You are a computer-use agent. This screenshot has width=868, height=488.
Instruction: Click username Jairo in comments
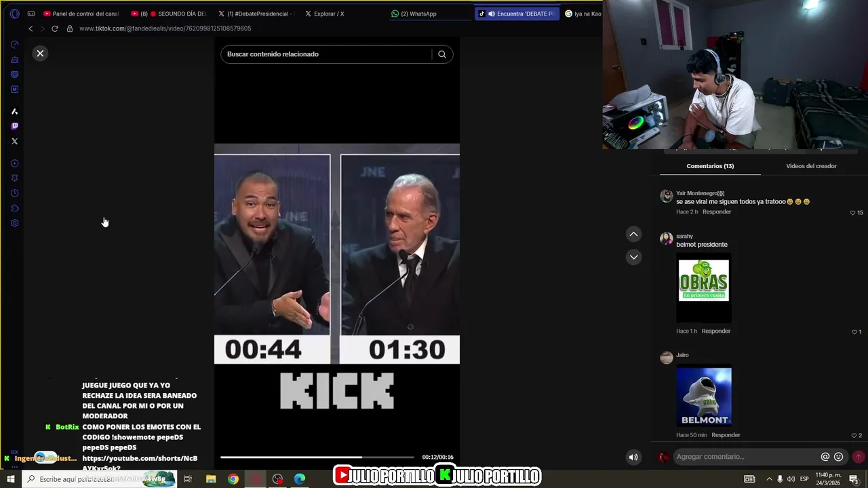tap(682, 355)
